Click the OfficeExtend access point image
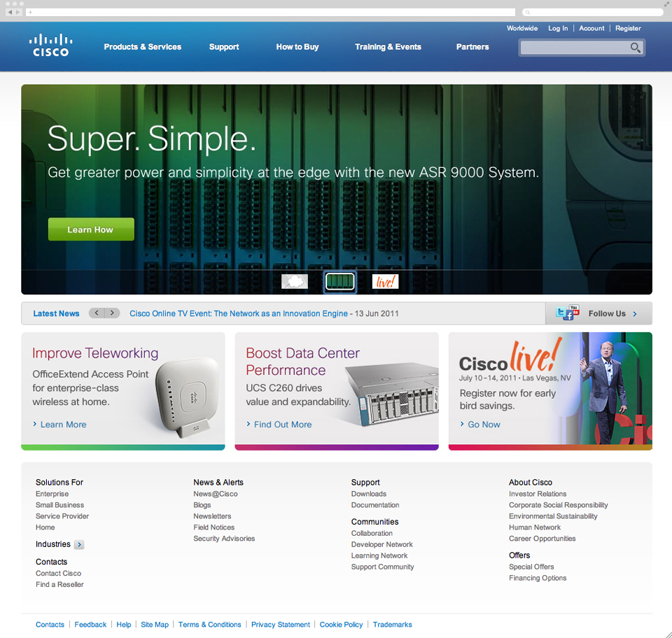 (186, 397)
